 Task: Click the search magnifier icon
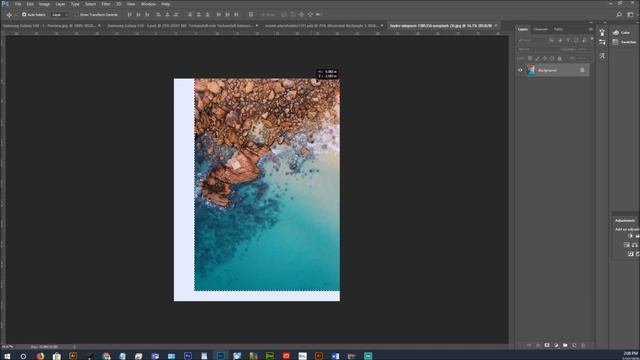619,15
